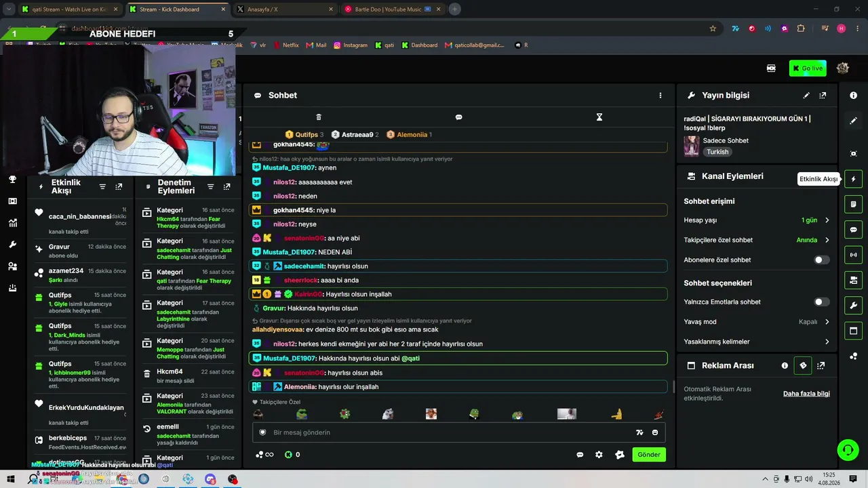Viewport: 868px width, 488px height.
Task: Click the camera icon beside Go live
Action: tap(771, 68)
